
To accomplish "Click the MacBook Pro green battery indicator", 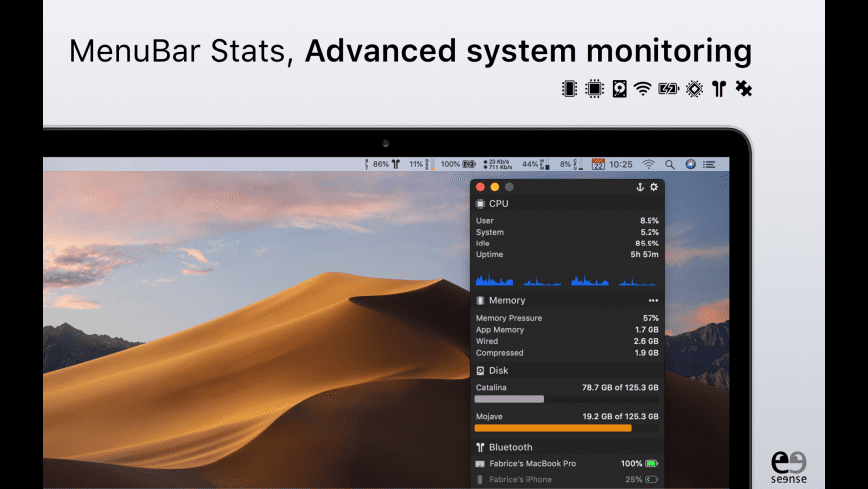I will (x=651, y=463).
